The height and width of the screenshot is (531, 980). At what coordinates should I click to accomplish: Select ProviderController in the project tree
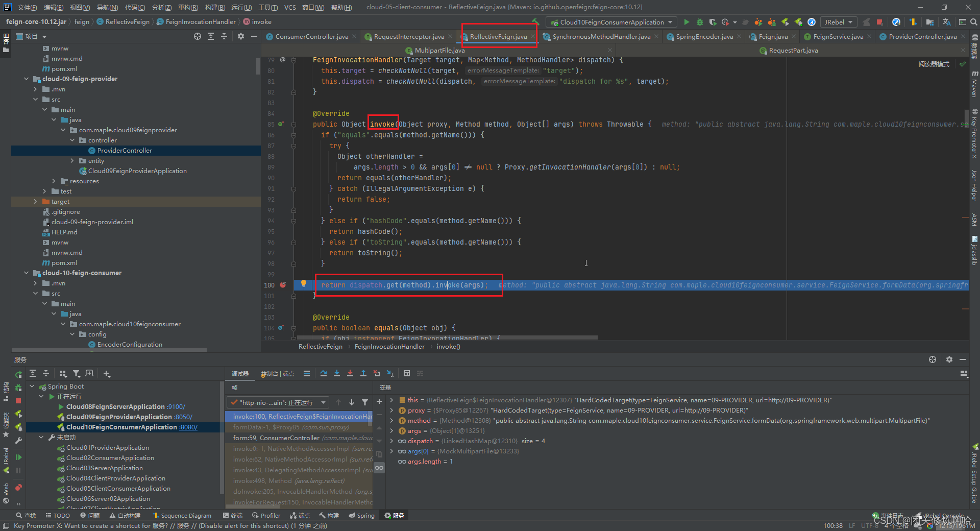tap(125, 151)
